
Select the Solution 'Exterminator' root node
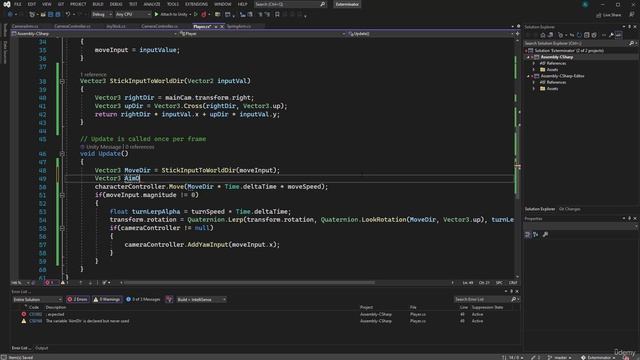click(x=569, y=51)
